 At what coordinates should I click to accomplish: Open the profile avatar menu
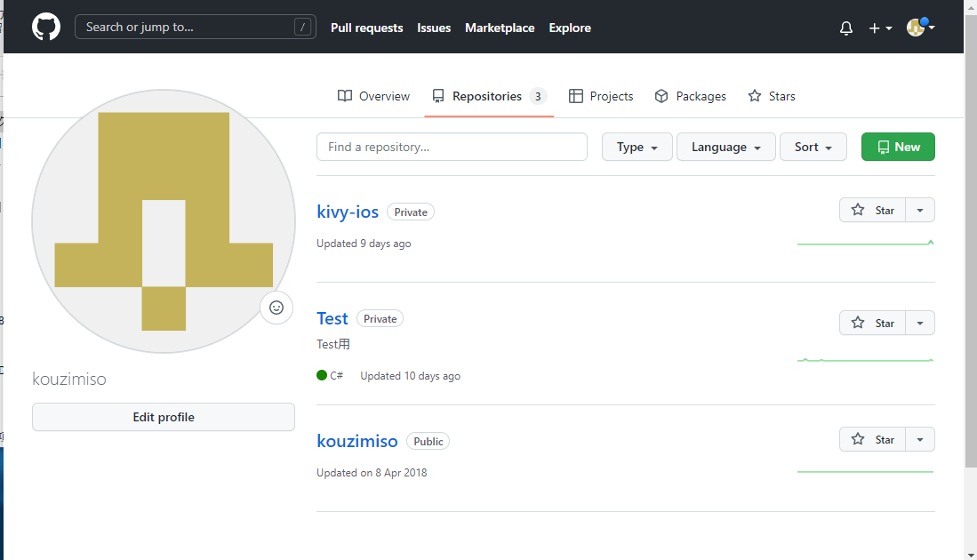point(916,28)
